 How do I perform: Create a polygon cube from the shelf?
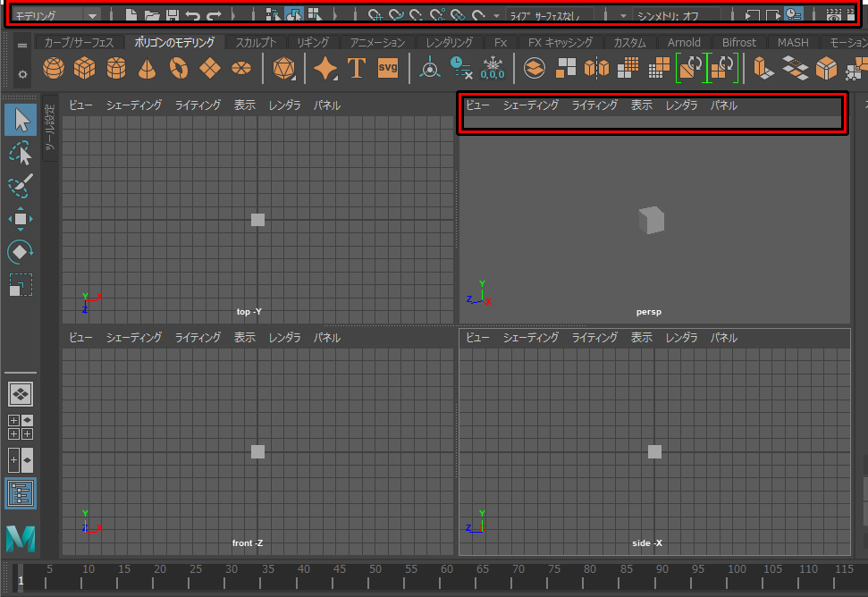[x=85, y=68]
